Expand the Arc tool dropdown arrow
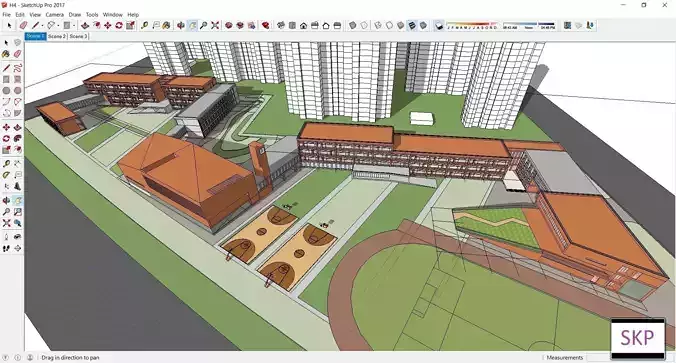This screenshot has width=676, height=363. tap(58, 25)
